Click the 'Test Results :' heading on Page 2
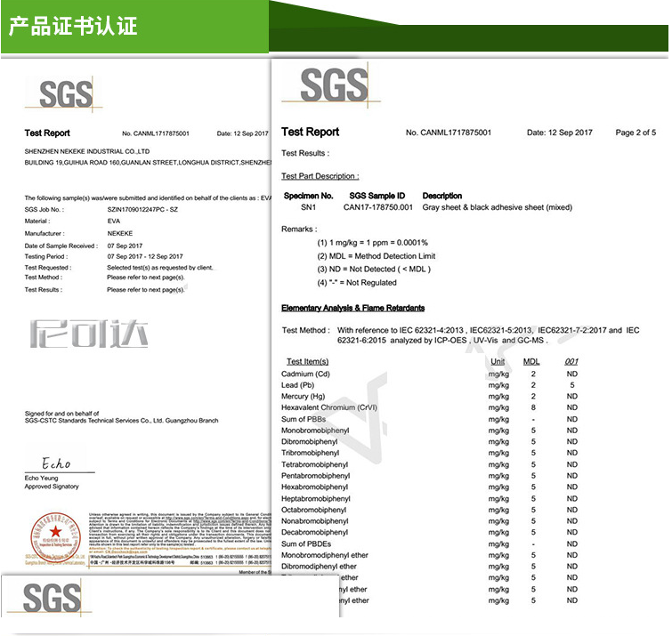Screen dimensions: 672x636 tap(305, 153)
